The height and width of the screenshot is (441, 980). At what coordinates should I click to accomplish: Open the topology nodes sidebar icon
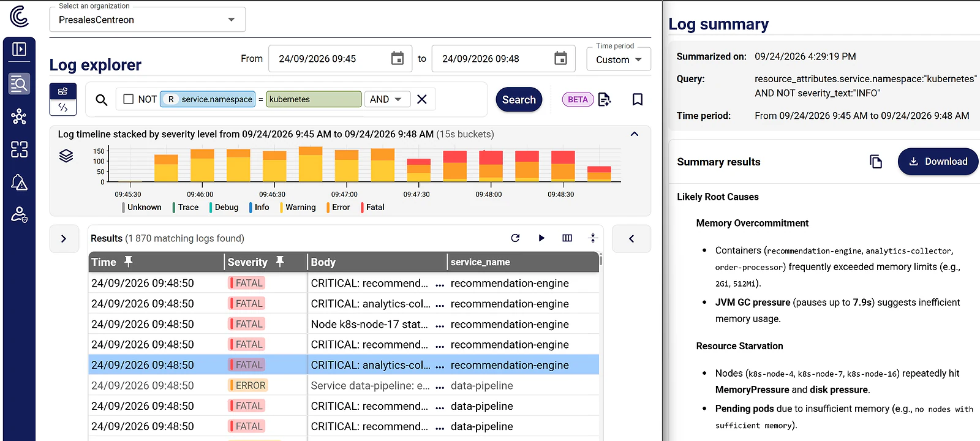pos(19,116)
